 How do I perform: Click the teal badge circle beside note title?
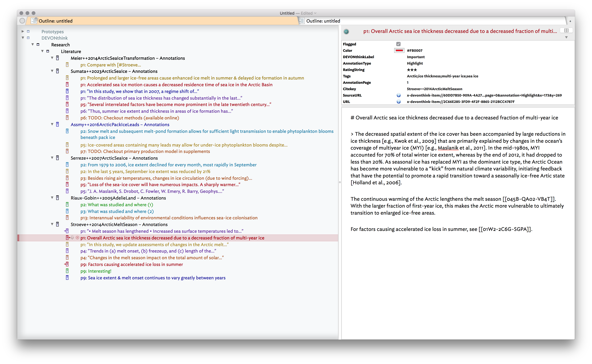click(346, 32)
